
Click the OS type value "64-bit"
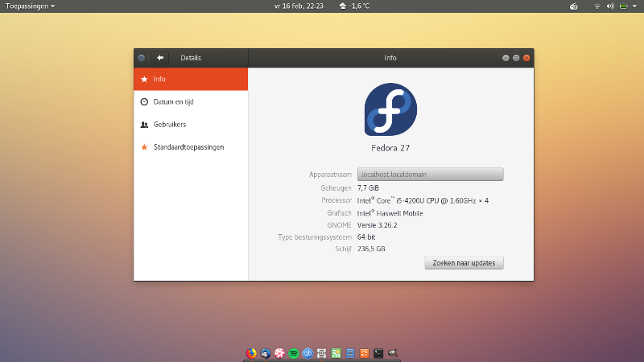(366, 237)
